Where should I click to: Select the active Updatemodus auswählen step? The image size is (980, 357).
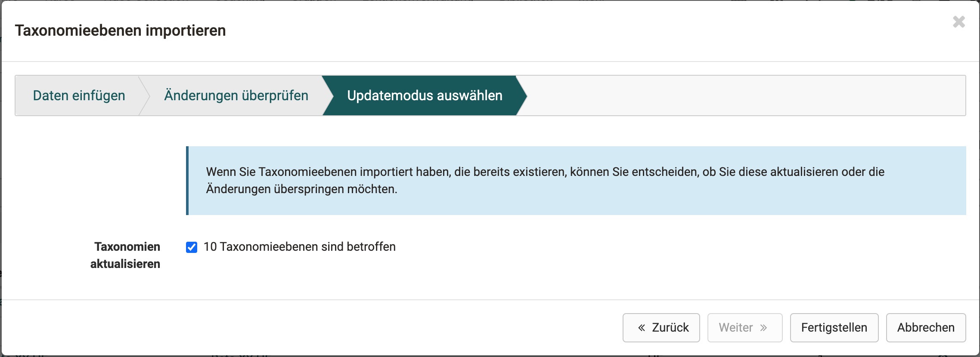(425, 95)
